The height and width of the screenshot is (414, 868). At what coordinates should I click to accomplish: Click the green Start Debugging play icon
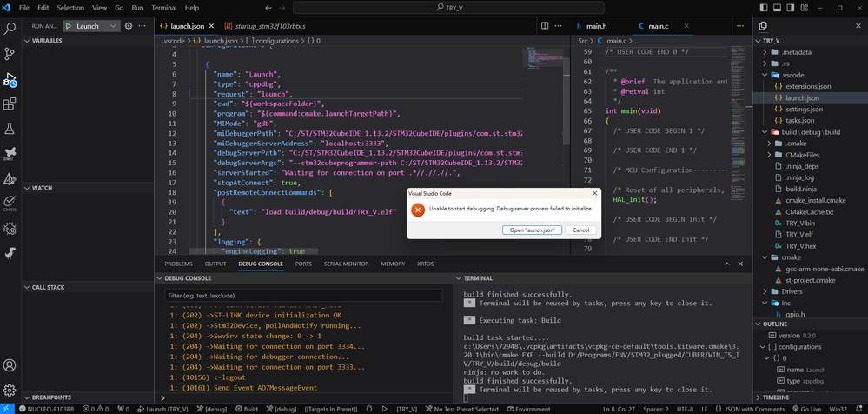67,26
